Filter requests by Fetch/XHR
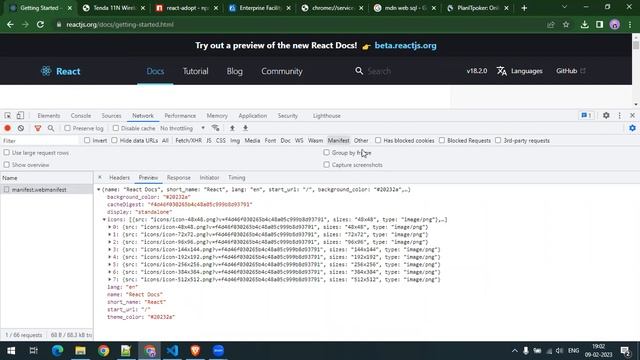Viewport: 640px width, 360px height. click(188, 140)
